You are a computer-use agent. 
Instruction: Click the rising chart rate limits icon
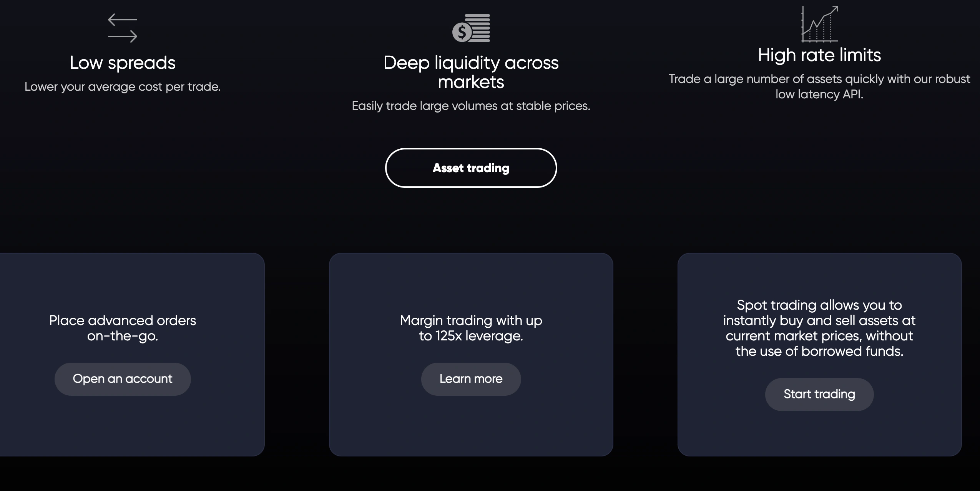point(819,24)
